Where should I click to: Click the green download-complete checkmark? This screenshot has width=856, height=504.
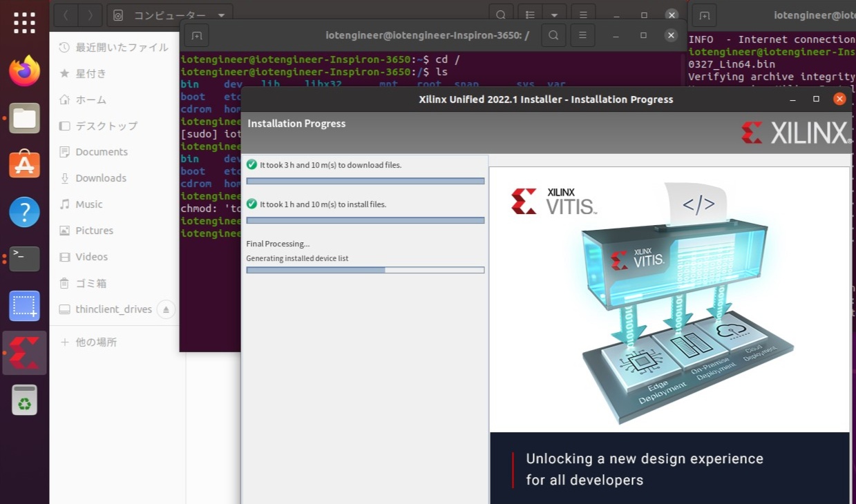[252, 164]
